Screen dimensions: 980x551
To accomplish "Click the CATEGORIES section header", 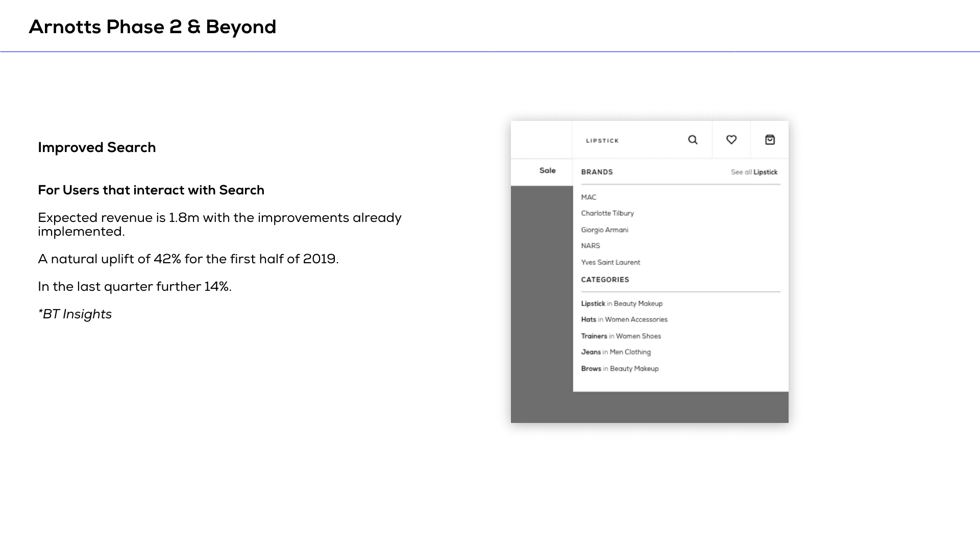I will (605, 280).
